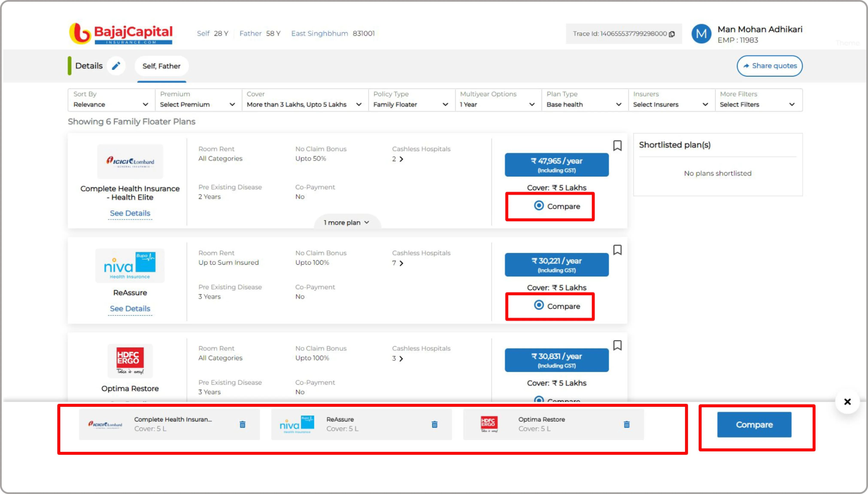Close the compare tray with X
Screen dimensions: 868x494
(847, 402)
